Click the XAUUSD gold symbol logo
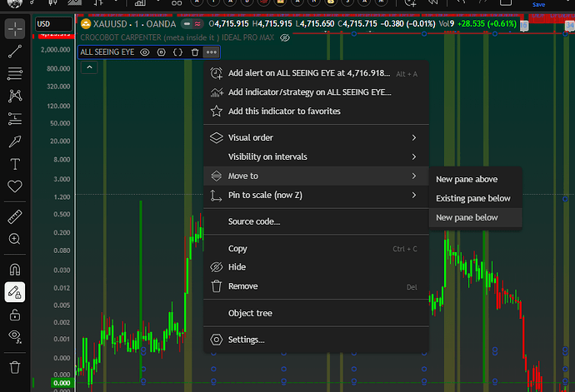 (86, 24)
